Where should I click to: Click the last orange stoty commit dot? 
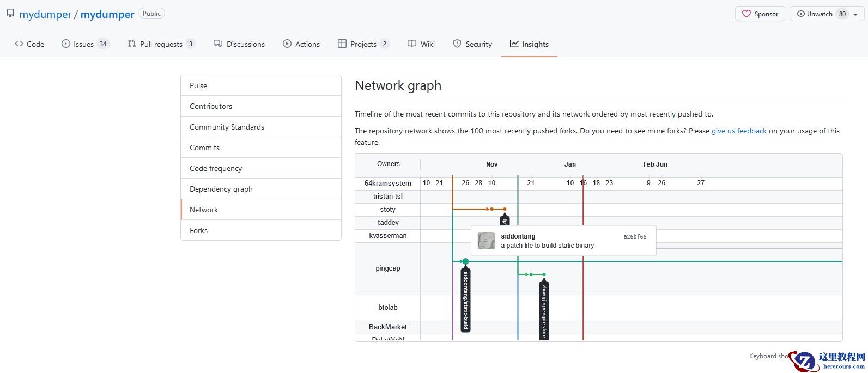pyautogui.click(x=505, y=209)
